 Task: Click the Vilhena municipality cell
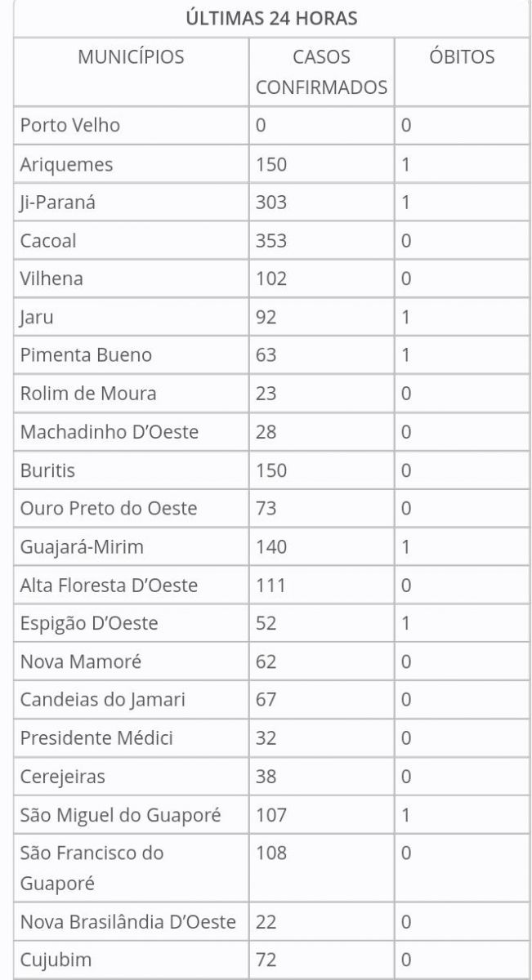[51, 278]
